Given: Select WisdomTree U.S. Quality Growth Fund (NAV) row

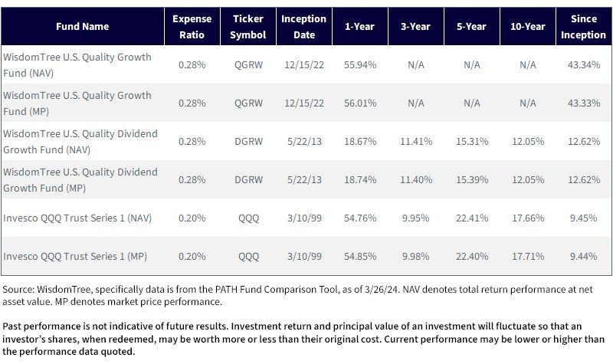Looking at the screenshot, I should point(306,65).
